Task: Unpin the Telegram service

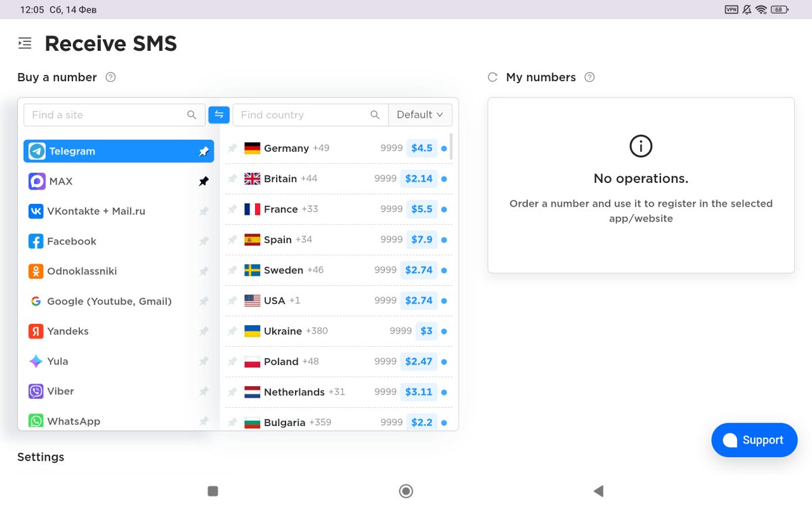Action: 204,152
